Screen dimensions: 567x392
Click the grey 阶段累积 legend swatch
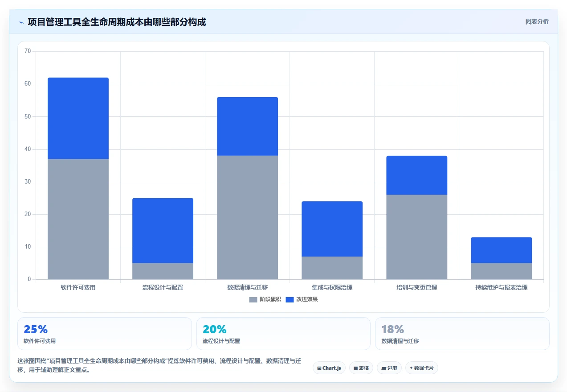(253, 299)
